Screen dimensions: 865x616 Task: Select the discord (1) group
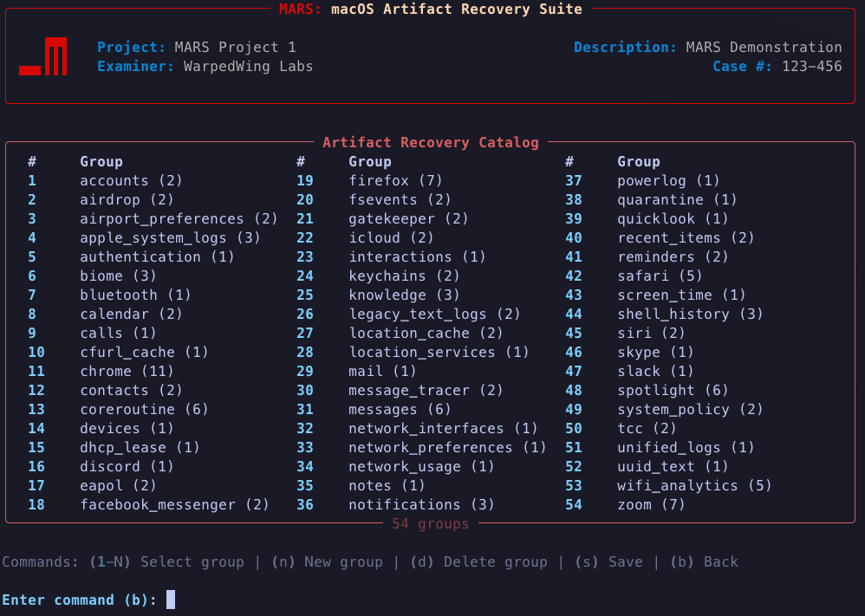pyautogui.click(x=127, y=467)
